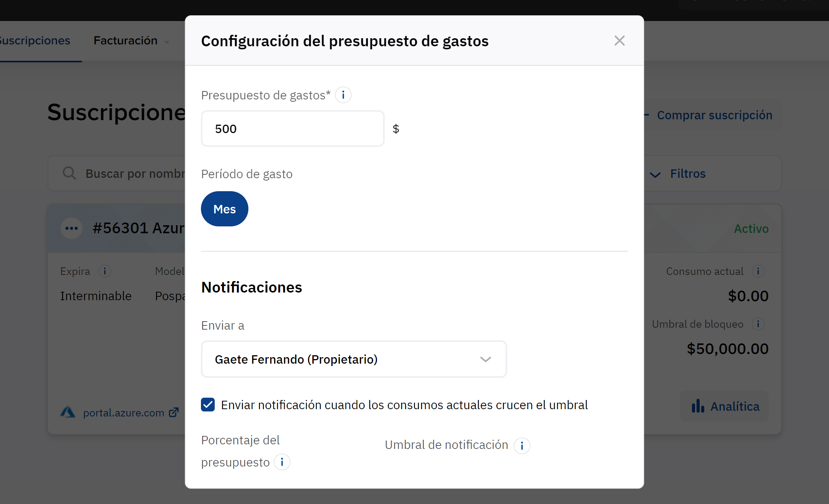Uncheck the threshold notification checkbox
This screenshot has height=504, width=829.
[208, 405]
